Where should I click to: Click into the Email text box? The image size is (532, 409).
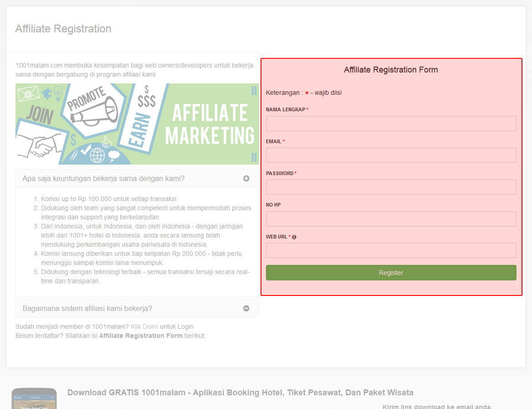pos(391,155)
